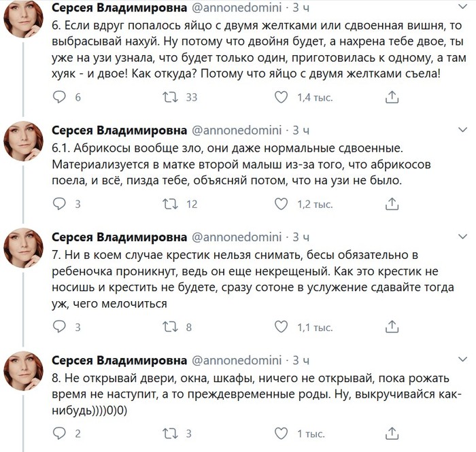The height and width of the screenshot is (452, 476).
Task: Open Серсея Владимировна's profile from tweet 6.1
Action: click(x=119, y=129)
